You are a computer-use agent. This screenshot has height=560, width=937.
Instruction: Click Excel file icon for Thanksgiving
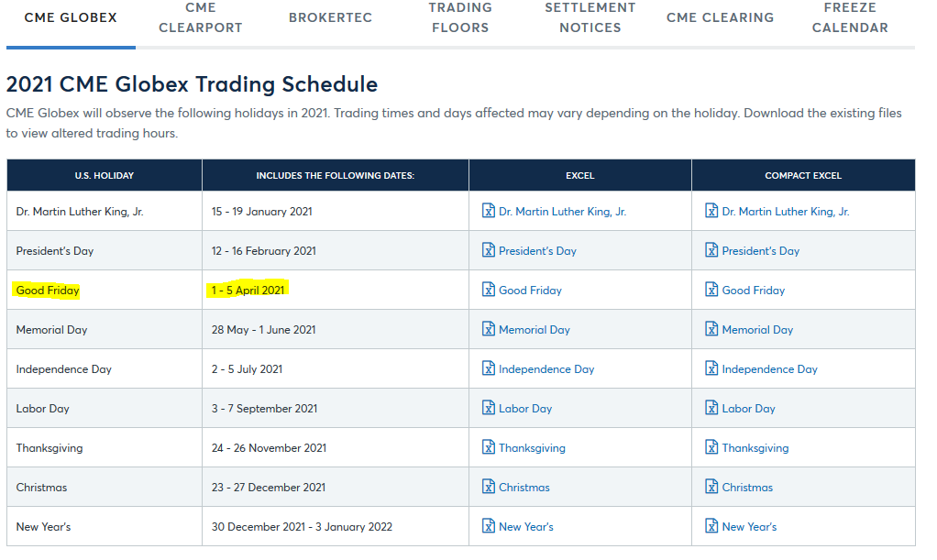(489, 447)
